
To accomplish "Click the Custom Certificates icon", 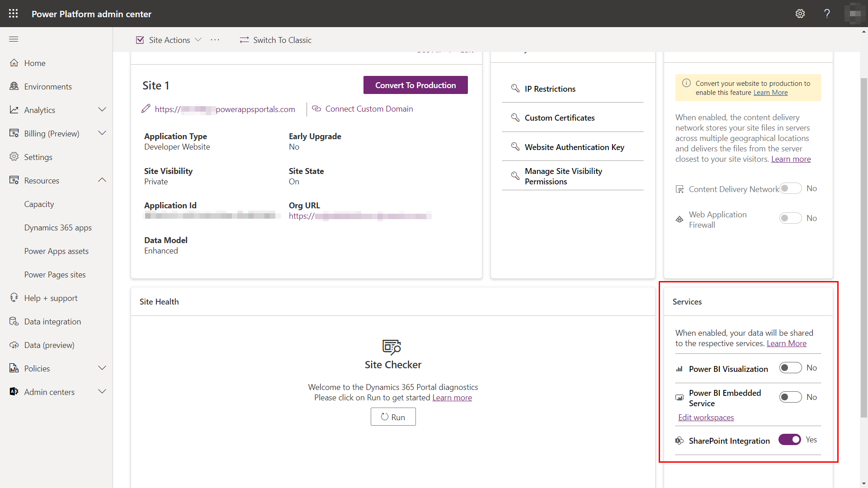I will click(514, 117).
